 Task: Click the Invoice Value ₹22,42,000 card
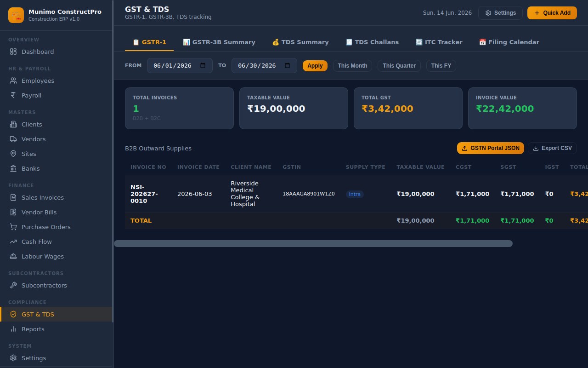click(522, 108)
